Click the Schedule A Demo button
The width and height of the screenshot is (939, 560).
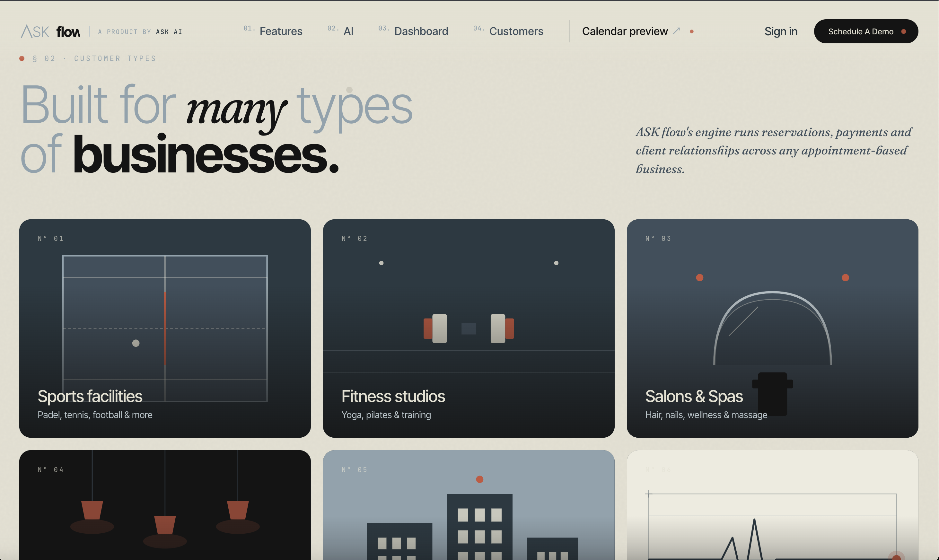[x=866, y=31]
